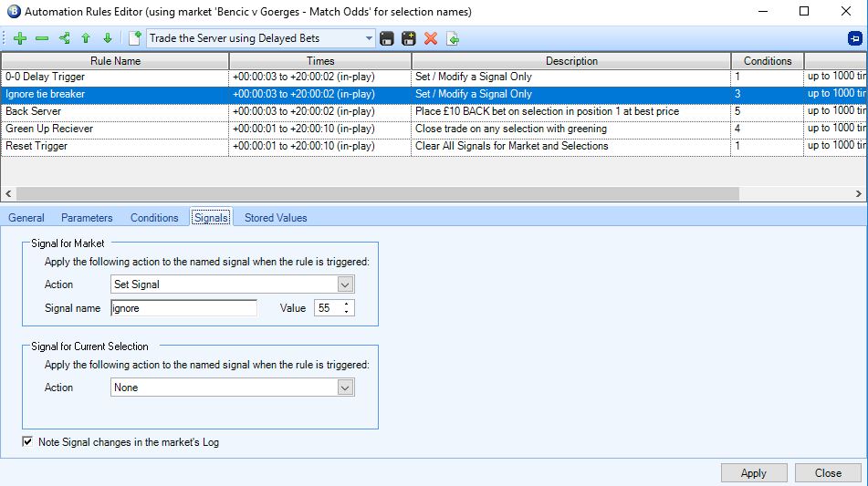Viewport: 868px width, 486px height.
Task: Click 'Set / Modify a Signal Only' in 0-0 Delay row
Action: pos(571,77)
